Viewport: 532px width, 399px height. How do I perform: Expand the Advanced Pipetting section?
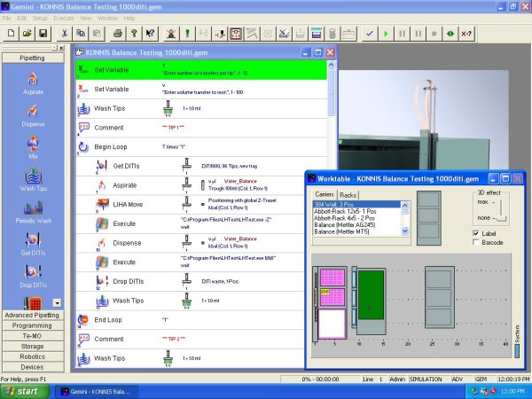34,315
